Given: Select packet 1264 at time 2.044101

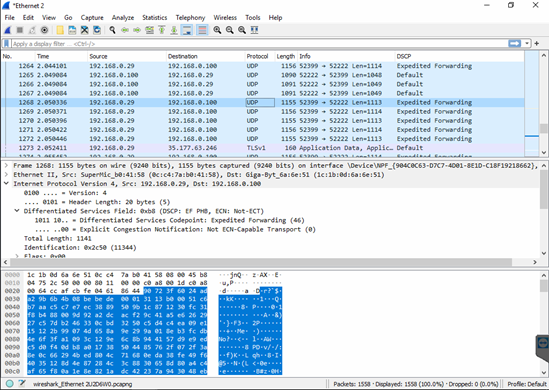Looking at the screenshot, I should click(263, 66).
